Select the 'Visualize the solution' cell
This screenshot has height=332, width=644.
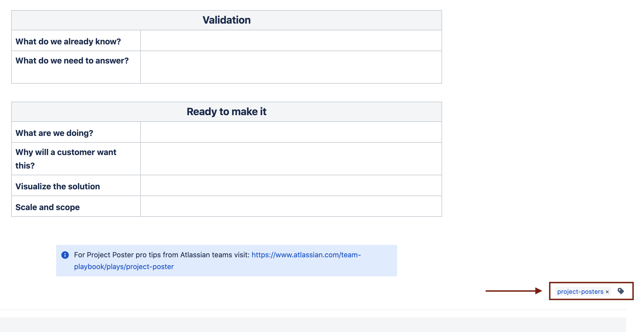(58, 186)
